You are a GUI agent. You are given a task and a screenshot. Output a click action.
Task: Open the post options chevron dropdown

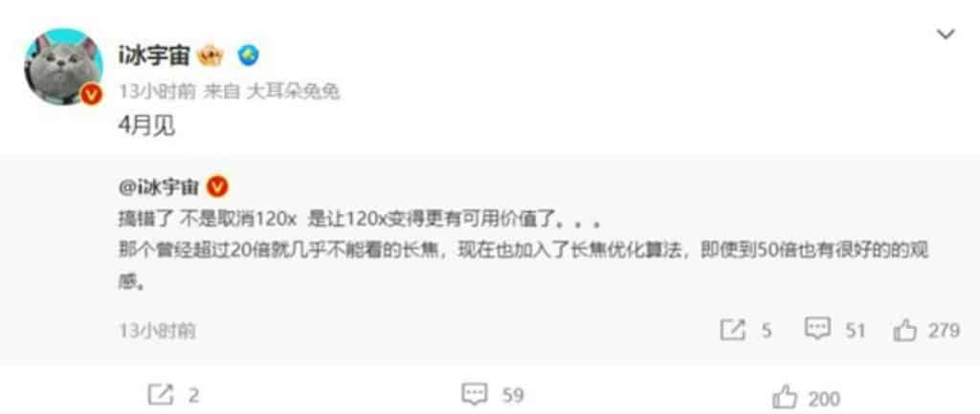click(x=945, y=34)
